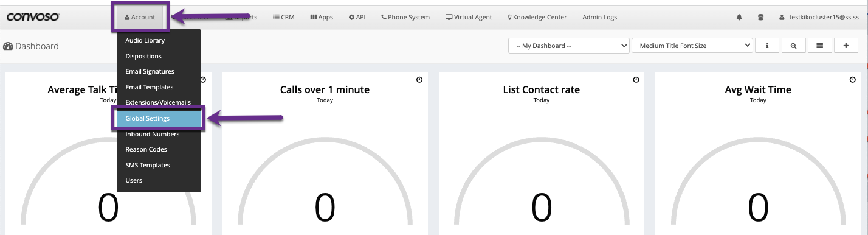The width and height of the screenshot is (868, 235).
Task: Click the magnifier search button on dashboard toolbar
Action: [x=794, y=46]
